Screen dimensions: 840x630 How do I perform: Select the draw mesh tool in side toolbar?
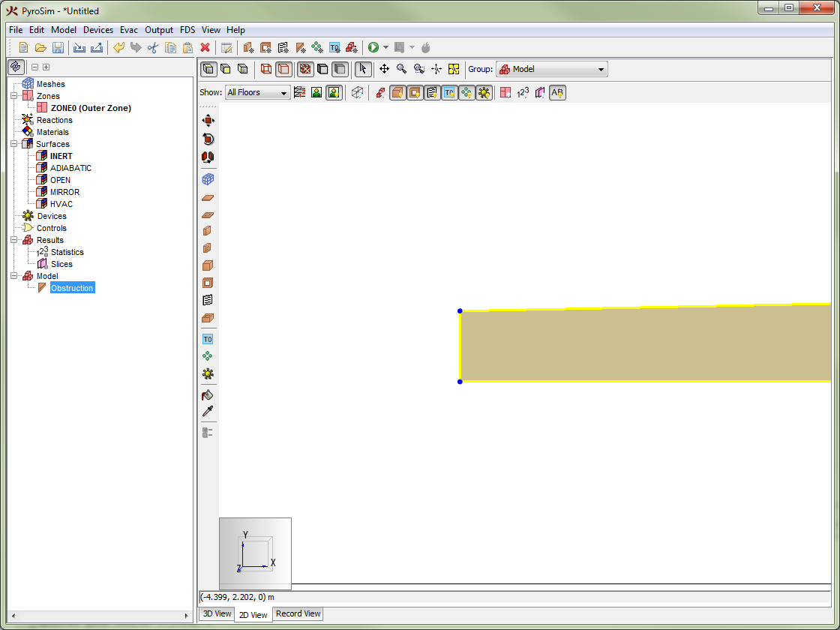coord(208,179)
